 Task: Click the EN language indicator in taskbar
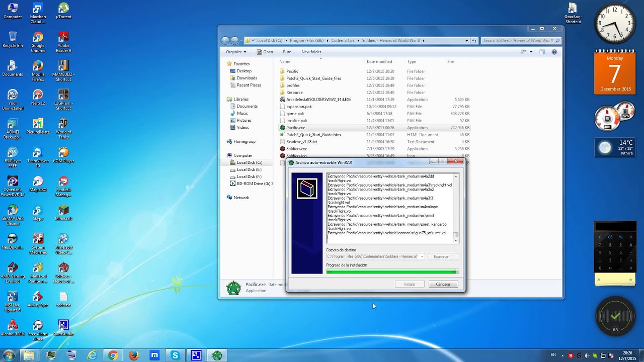click(554, 355)
